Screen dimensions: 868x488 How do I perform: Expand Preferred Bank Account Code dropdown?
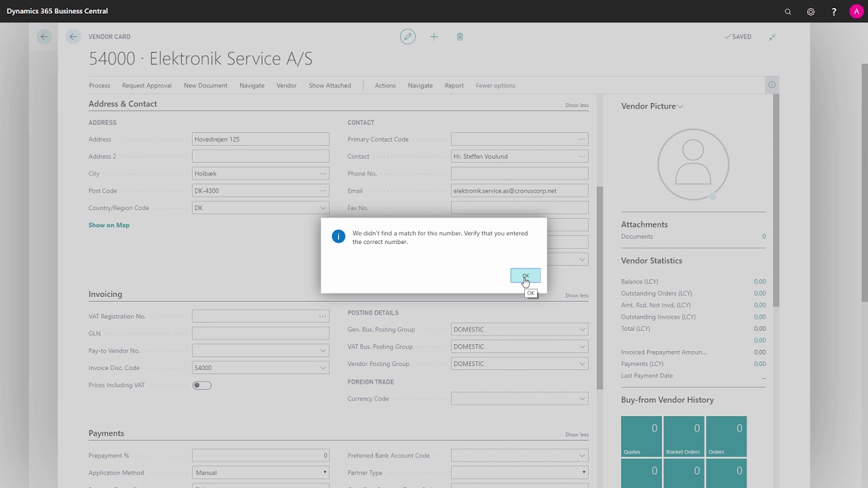click(582, 455)
